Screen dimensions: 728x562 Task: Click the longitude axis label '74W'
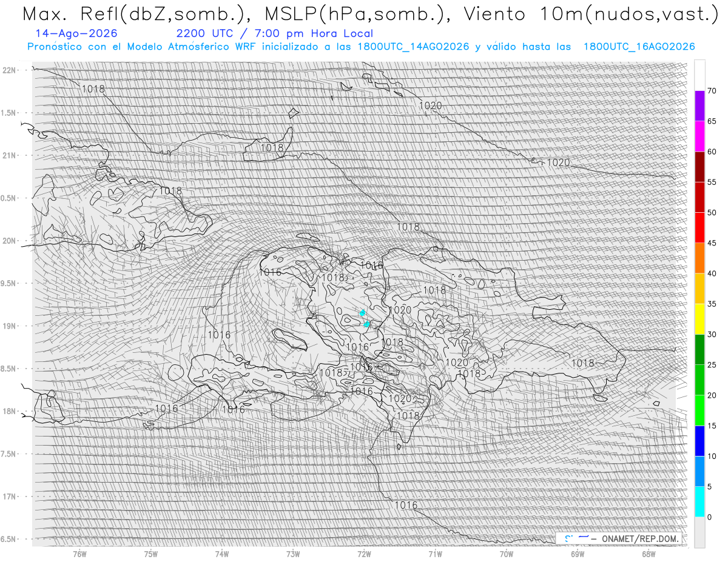pos(221,554)
